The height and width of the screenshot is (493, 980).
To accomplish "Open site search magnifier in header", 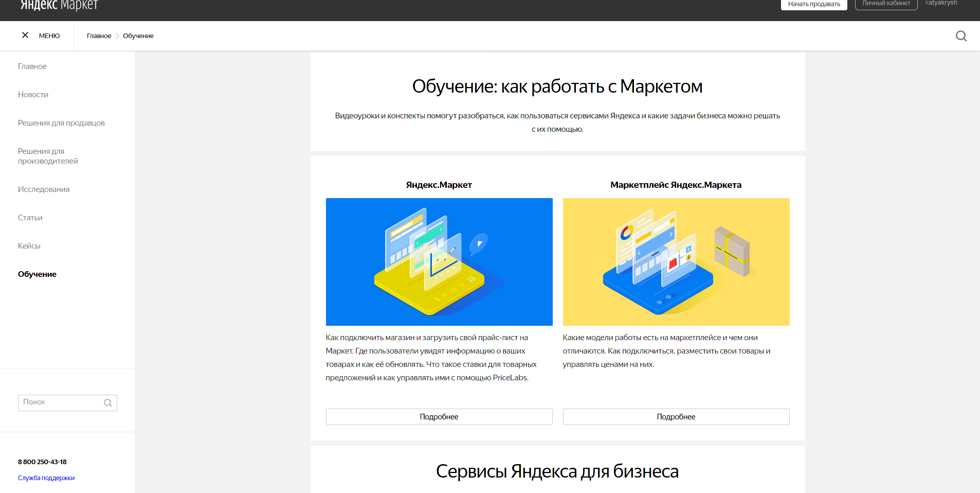I will click(961, 36).
